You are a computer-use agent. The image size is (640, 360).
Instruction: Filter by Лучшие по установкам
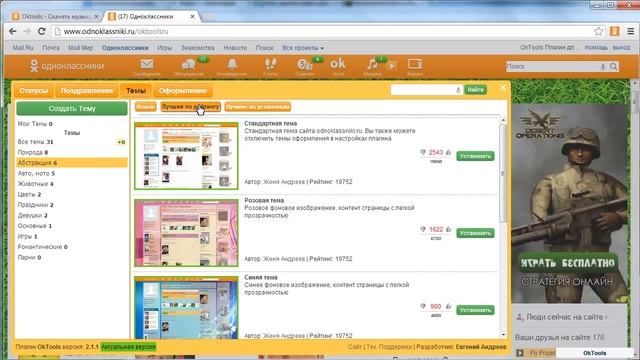pyautogui.click(x=258, y=107)
